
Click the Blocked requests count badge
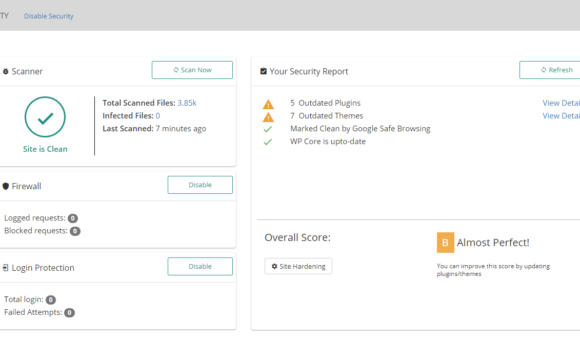pos(75,231)
